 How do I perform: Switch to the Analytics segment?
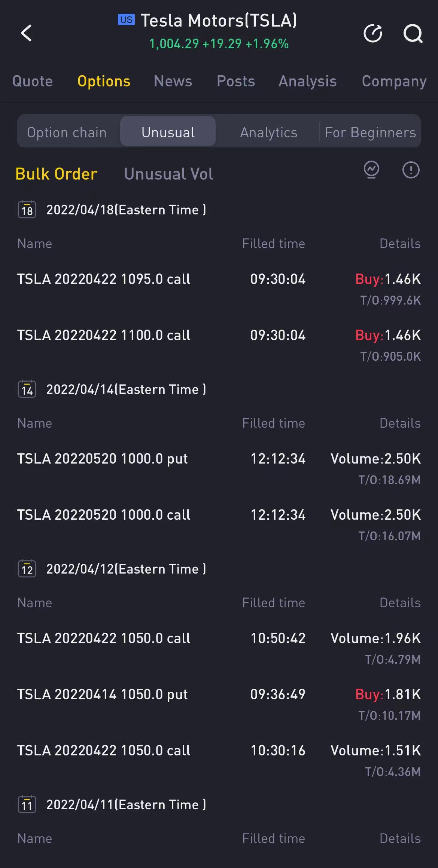point(268,132)
